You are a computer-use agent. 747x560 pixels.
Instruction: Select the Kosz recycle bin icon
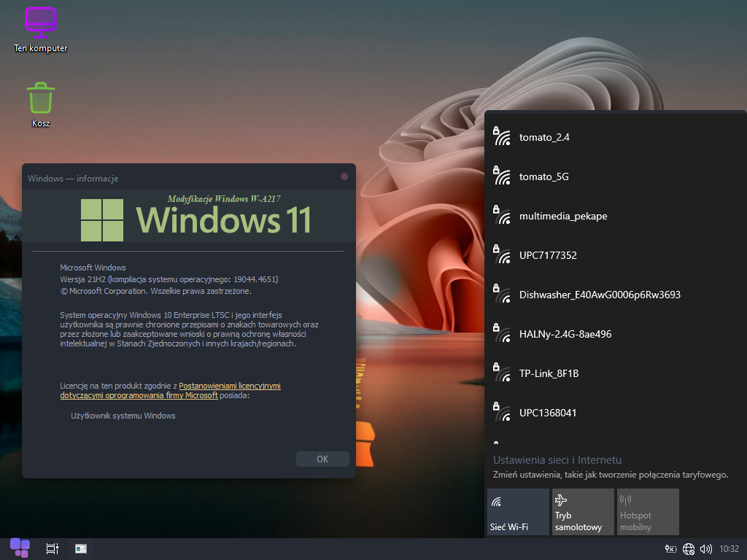41,101
